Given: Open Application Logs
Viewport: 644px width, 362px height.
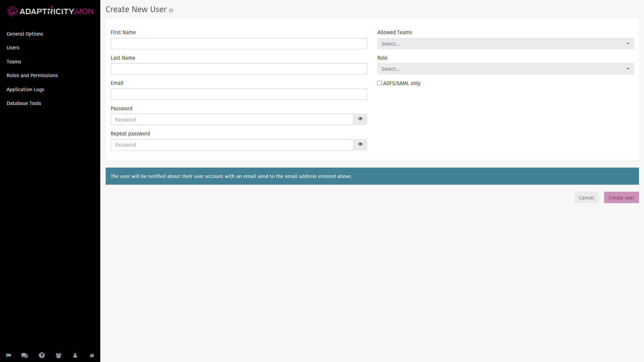Looking at the screenshot, I should click(25, 89).
